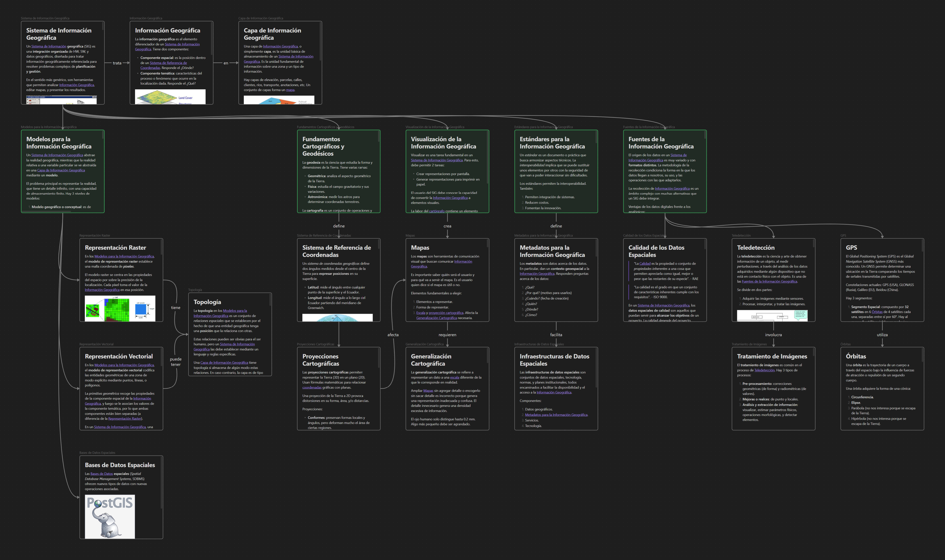945x560 pixels.
Task: Open 'Modelos para la Información Geográfica' link in Representación Raster card
Action: pos(124,257)
